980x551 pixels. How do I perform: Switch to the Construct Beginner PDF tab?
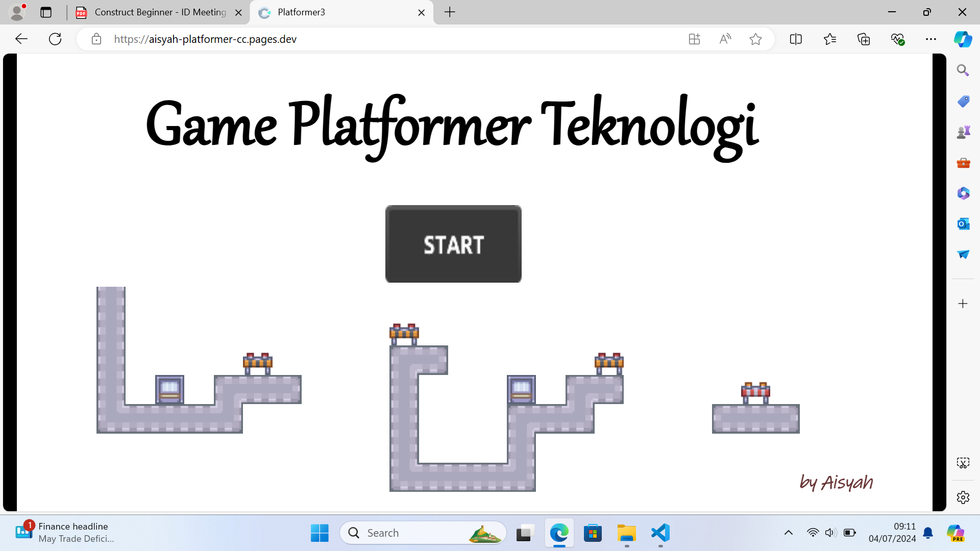click(x=153, y=12)
